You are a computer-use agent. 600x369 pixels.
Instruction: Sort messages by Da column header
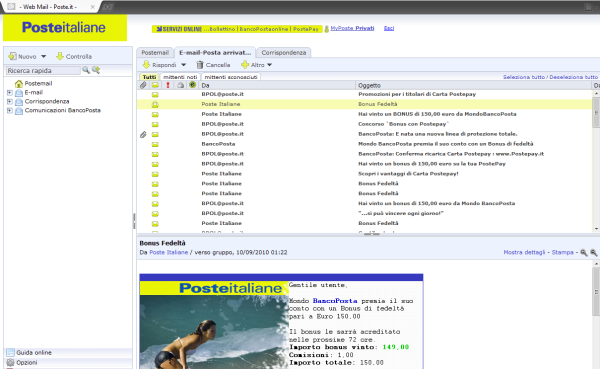[x=277, y=85]
